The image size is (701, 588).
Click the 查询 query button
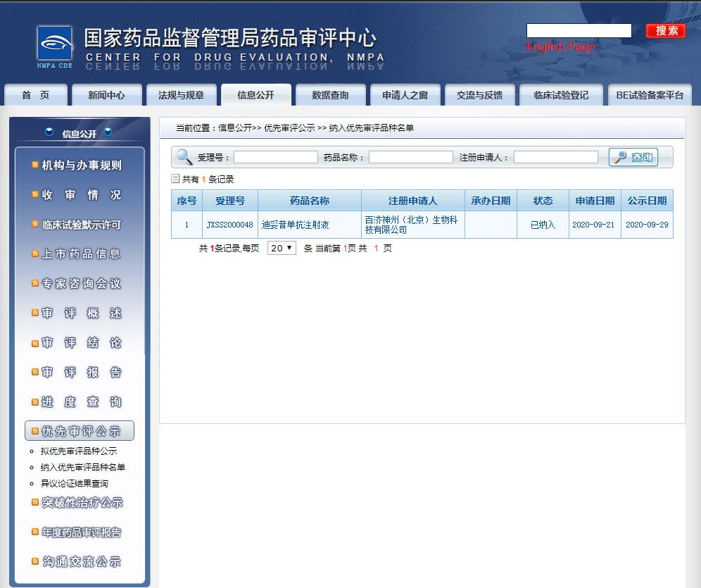633,156
